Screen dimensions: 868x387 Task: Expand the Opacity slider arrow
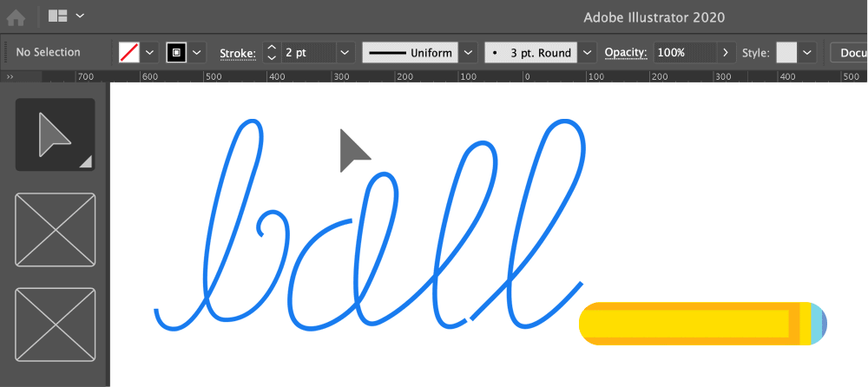coord(727,52)
